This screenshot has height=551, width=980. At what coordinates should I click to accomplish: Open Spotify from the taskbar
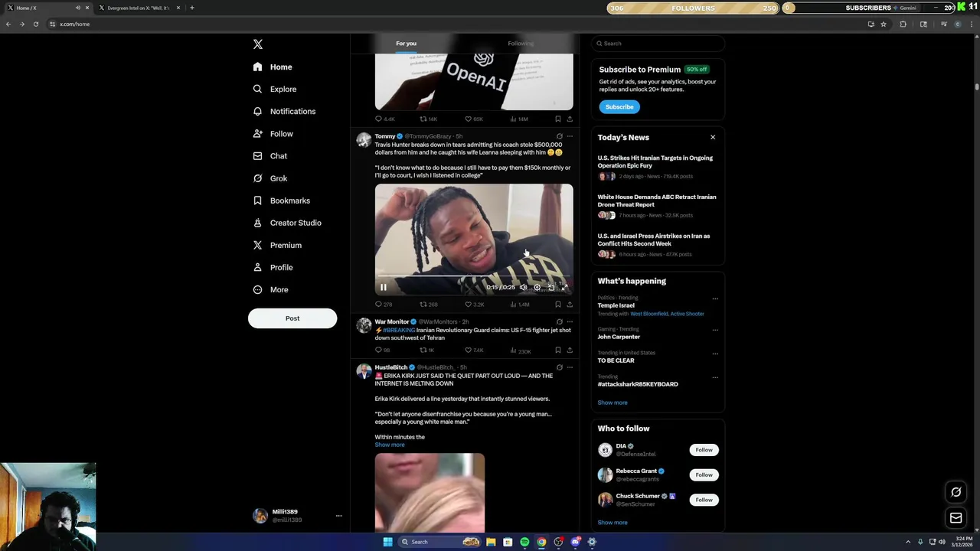click(524, 542)
